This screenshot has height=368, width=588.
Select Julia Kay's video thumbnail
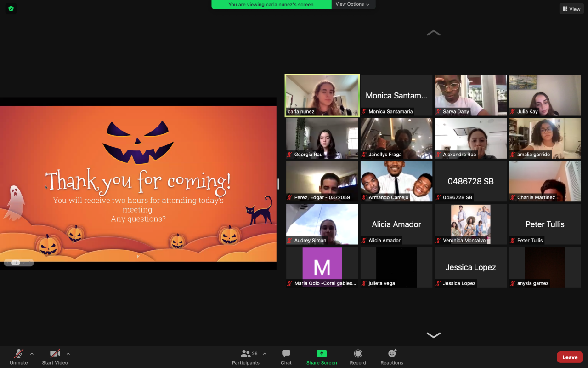point(545,95)
